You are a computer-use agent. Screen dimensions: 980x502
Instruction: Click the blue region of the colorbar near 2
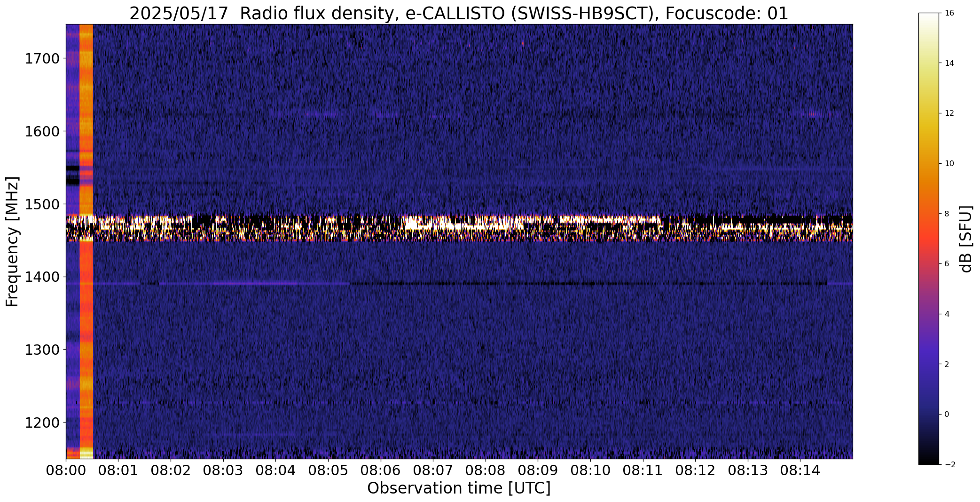930,364
